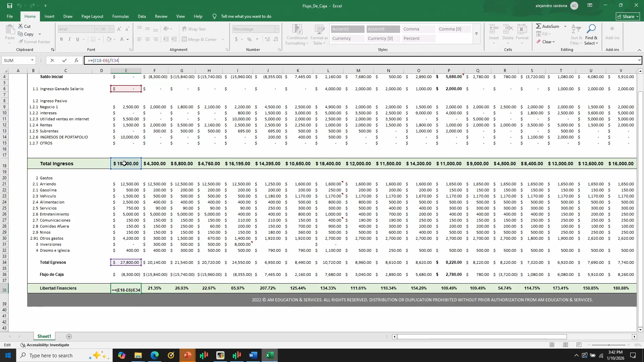
Task: Open the Formulas ribbon tab
Action: (x=120, y=16)
